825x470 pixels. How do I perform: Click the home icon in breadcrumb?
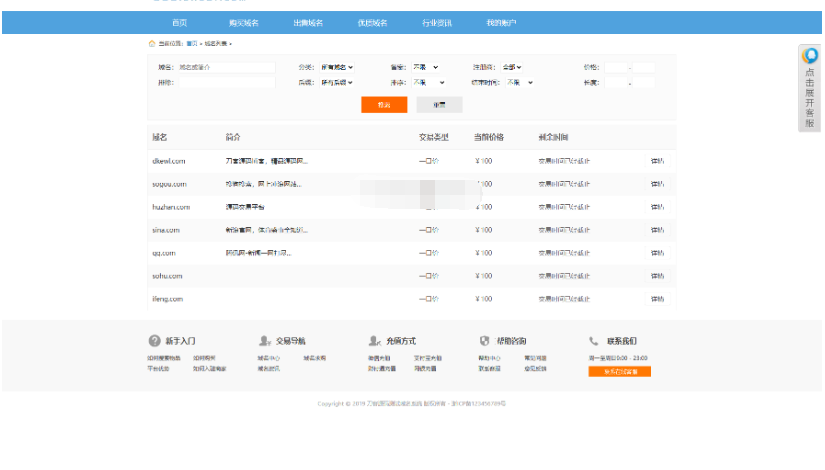pos(152,44)
